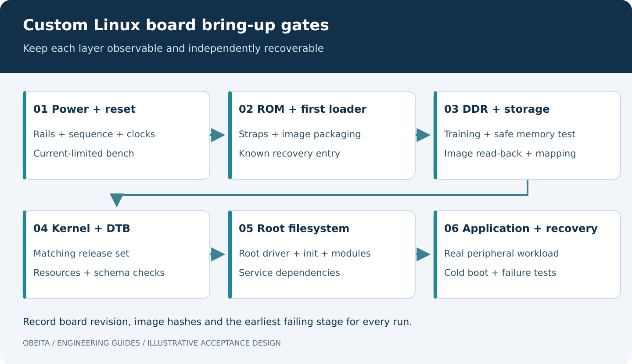Click the '05 Root filesystem' heading
This screenshot has height=364, width=632.
pyautogui.click(x=294, y=228)
